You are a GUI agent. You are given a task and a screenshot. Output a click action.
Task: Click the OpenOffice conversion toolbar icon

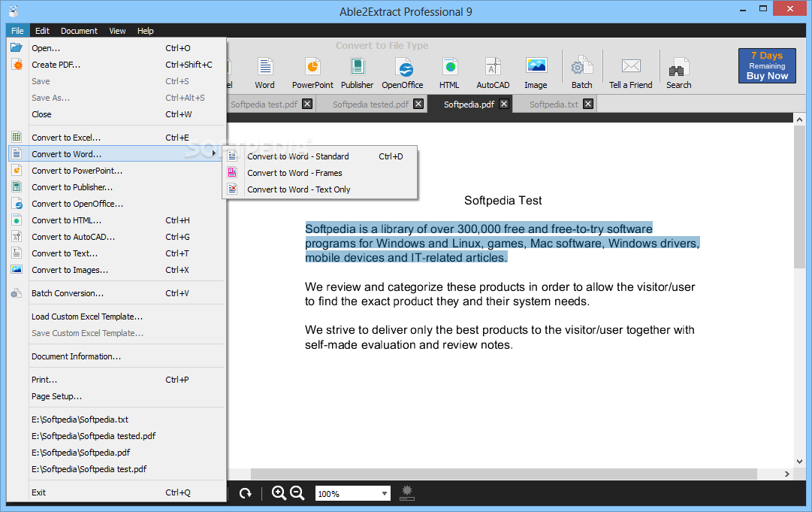404,68
